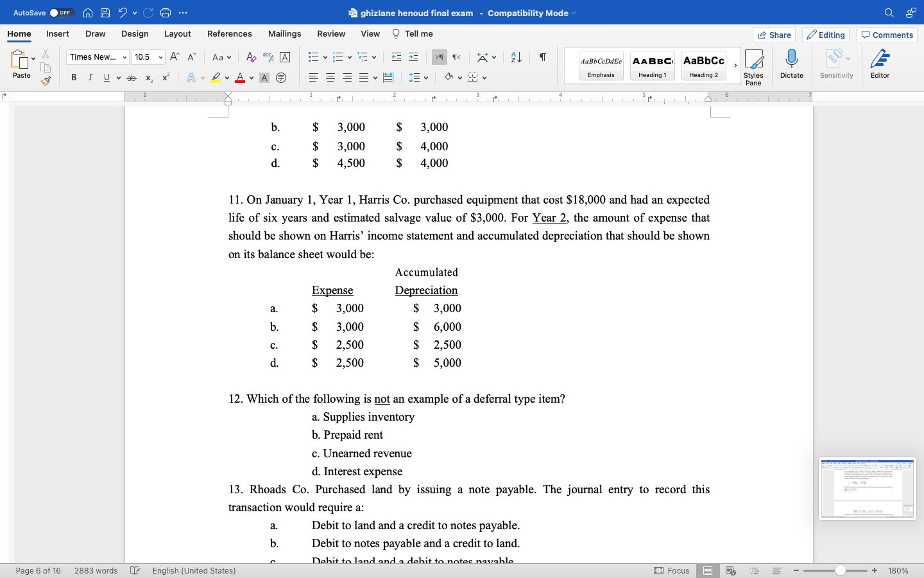Expand the Paste options arrow
924x578 pixels.
33,59
